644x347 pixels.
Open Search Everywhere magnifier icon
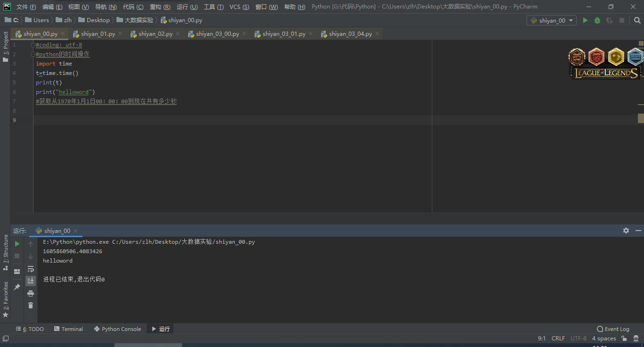[x=637, y=20]
